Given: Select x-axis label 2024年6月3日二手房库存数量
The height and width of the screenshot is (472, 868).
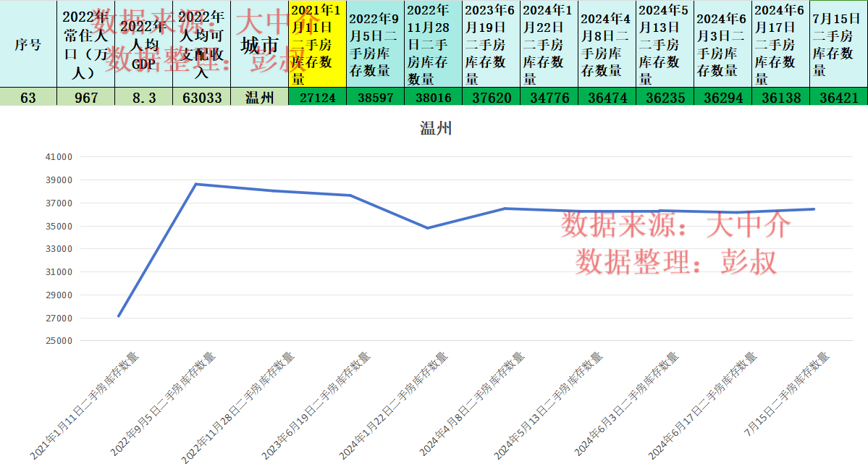Looking at the screenshot, I should (x=625, y=404).
